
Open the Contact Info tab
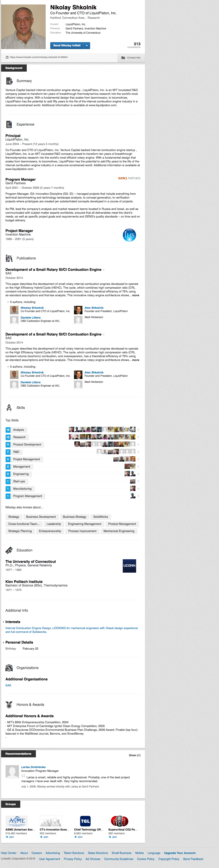coord(131,58)
